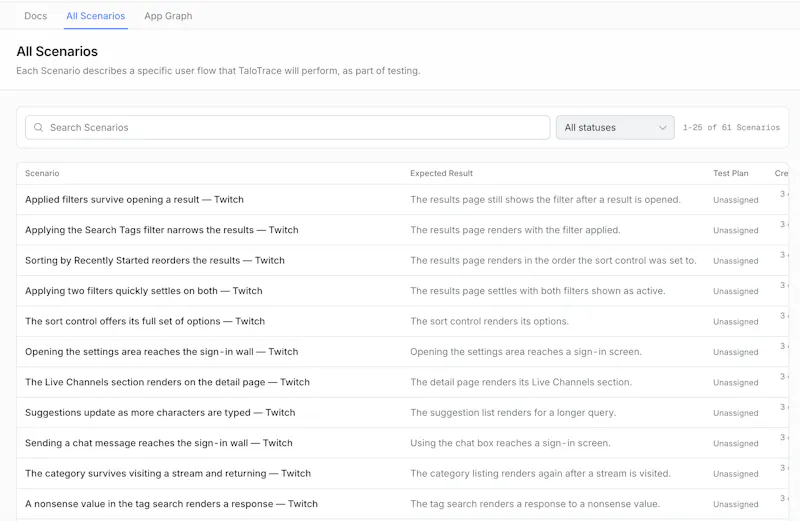Click 'The sort control renders its options' text
The width and height of the screenshot is (800, 521).
[x=489, y=321]
